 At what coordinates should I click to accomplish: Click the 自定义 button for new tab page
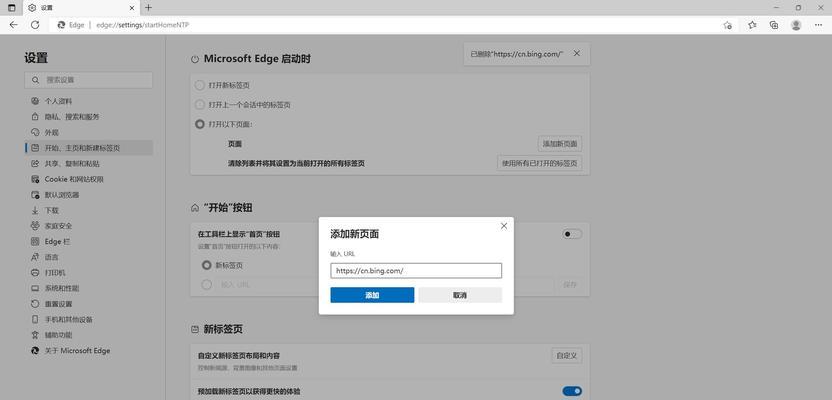tap(567, 355)
